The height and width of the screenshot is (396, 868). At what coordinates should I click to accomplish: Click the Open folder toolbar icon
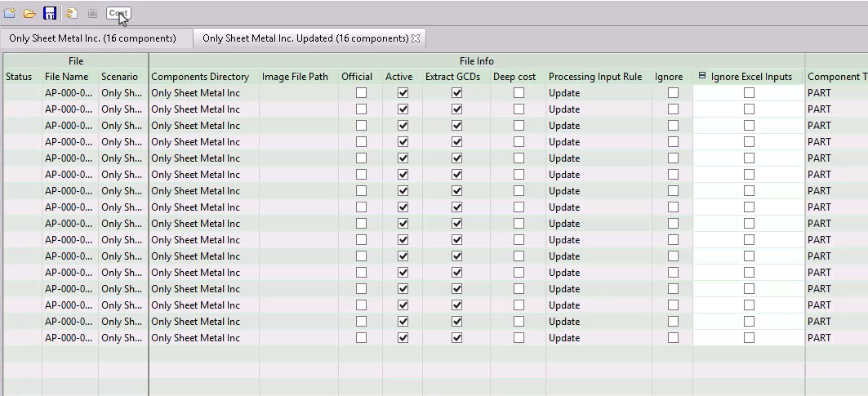click(29, 13)
